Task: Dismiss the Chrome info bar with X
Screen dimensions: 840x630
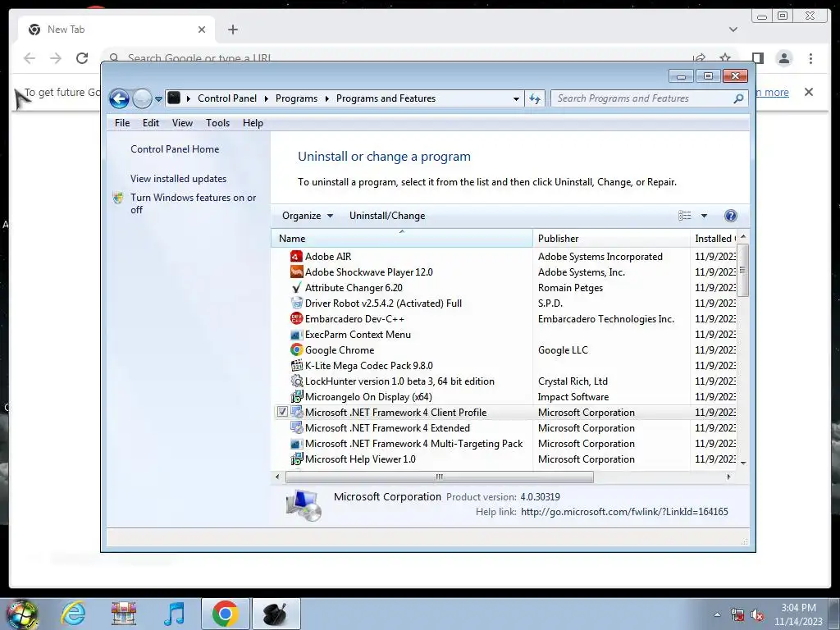Action: [809, 92]
